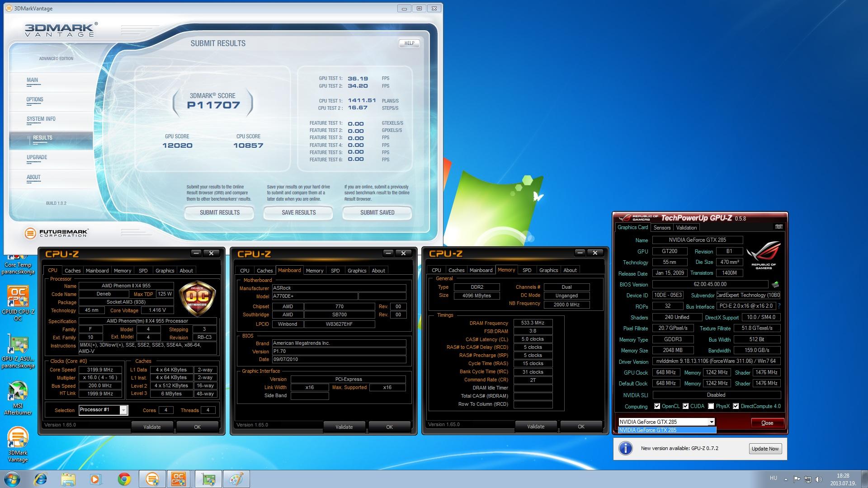Open Core Temp desktop shortcut
This screenshot has width=868, height=488.
click(x=18, y=265)
